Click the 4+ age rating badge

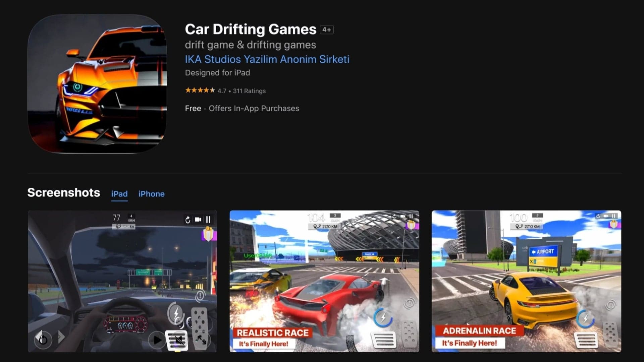point(327,30)
